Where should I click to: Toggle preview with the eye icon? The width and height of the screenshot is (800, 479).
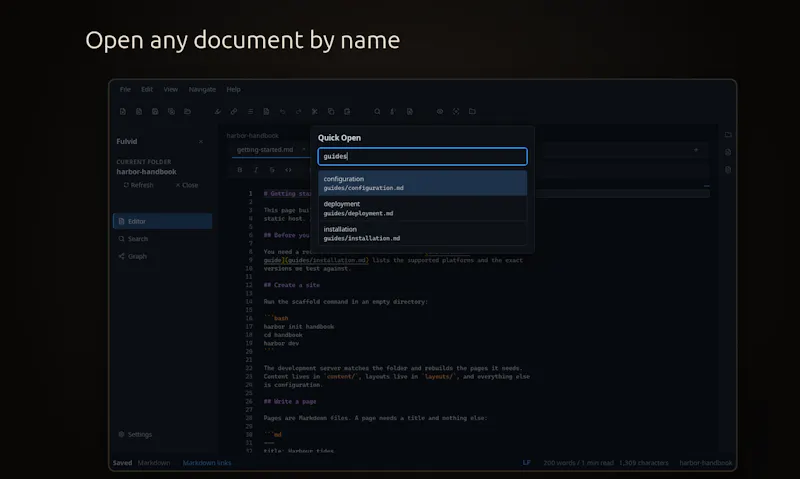(440, 111)
